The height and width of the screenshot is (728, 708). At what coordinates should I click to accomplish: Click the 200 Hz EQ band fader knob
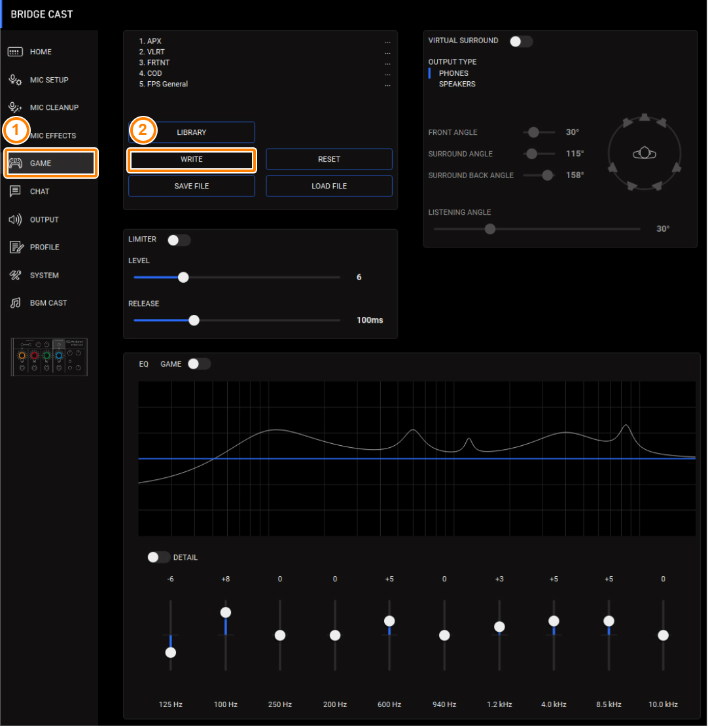point(335,635)
